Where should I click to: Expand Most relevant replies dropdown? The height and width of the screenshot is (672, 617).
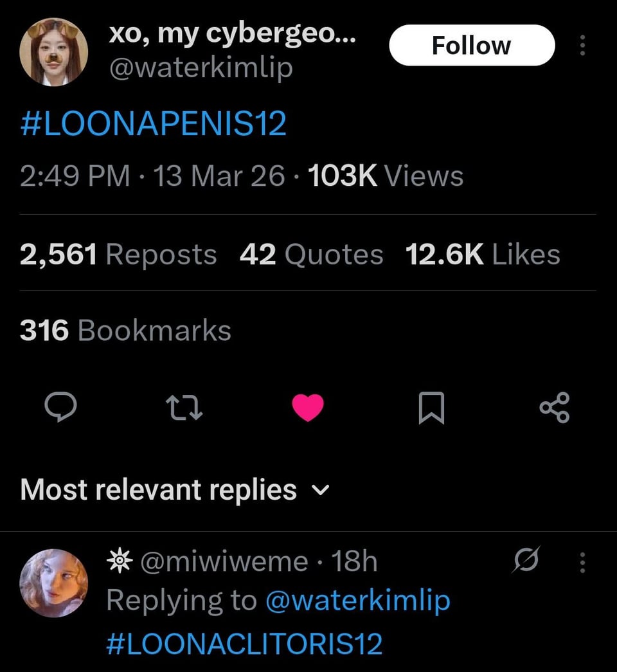point(159,490)
